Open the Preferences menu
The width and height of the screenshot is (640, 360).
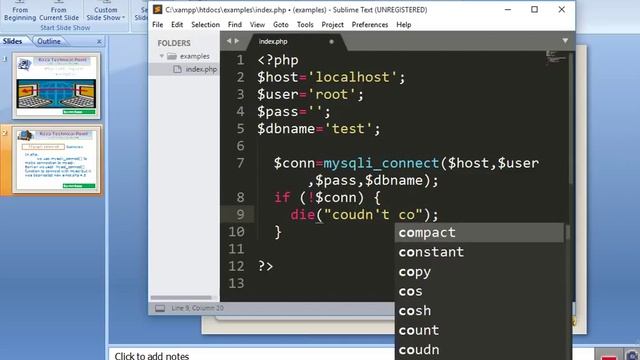click(x=370, y=24)
